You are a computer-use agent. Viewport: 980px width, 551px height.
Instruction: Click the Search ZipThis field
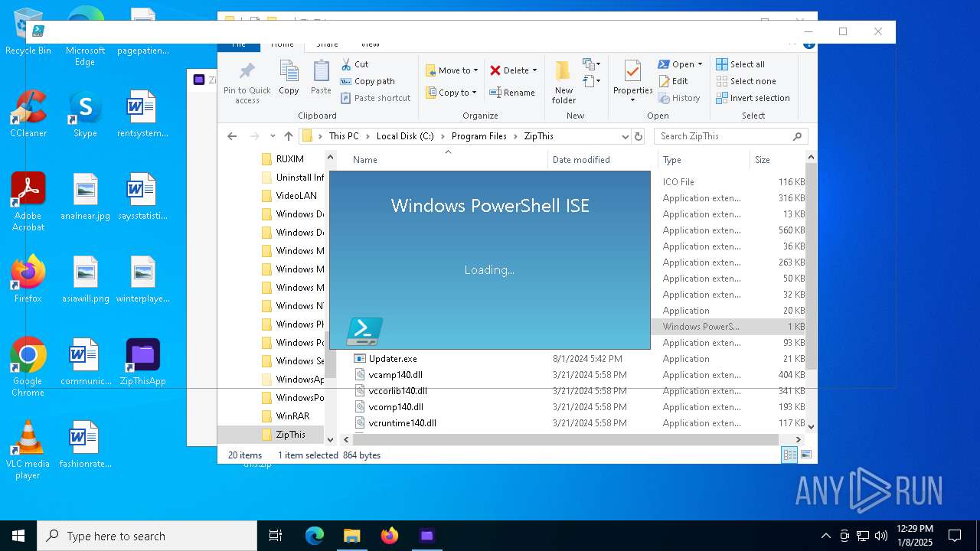coord(730,136)
